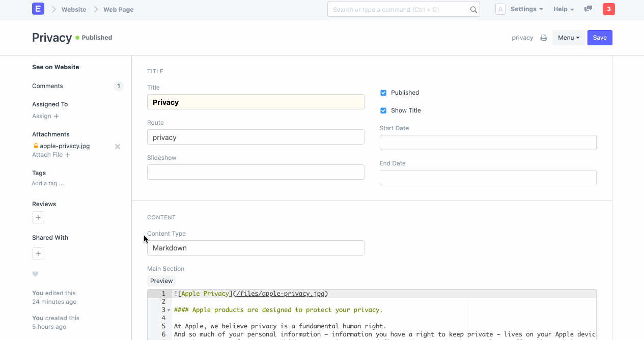Uncheck the Published checkbox
Image resolution: width=644 pixels, height=340 pixels.
pos(383,93)
